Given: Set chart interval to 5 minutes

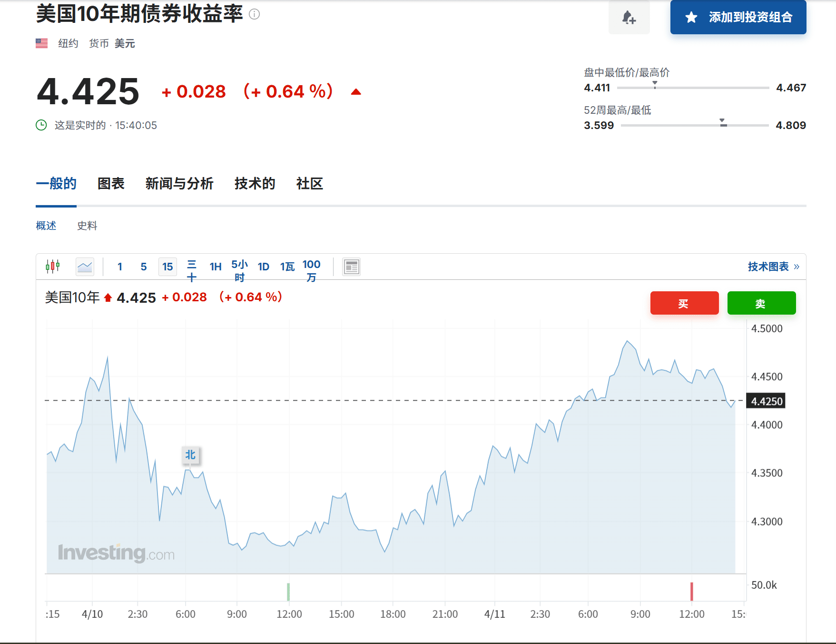Looking at the screenshot, I should click(x=144, y=267).
